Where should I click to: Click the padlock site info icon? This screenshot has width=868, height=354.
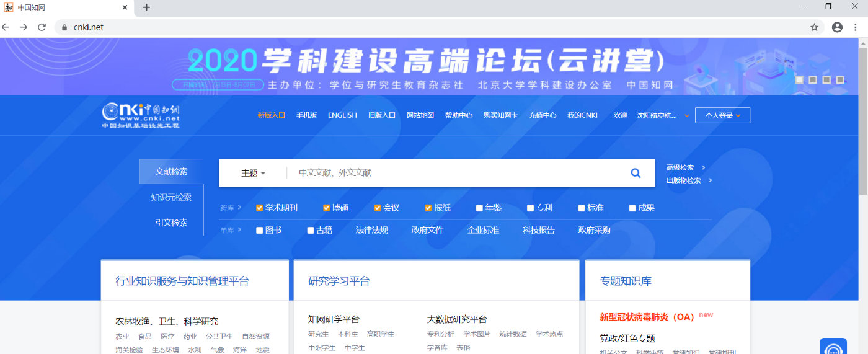pos(64,27)
